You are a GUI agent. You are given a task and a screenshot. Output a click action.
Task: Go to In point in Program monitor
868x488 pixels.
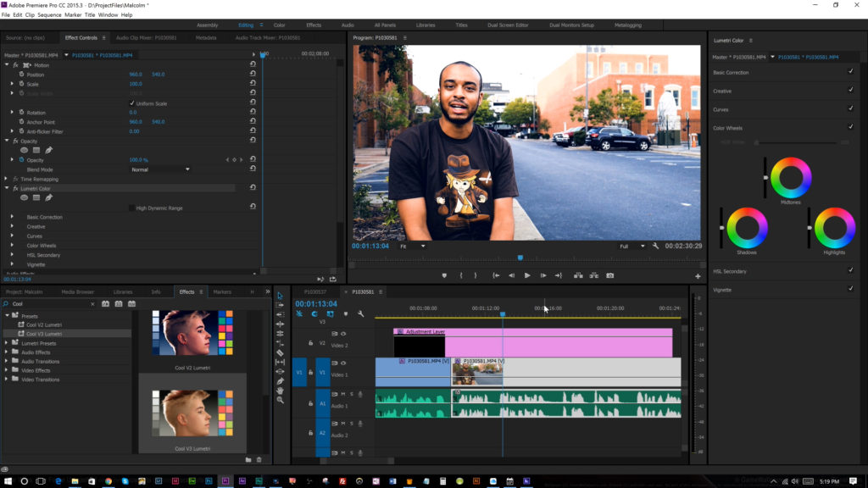496,275
